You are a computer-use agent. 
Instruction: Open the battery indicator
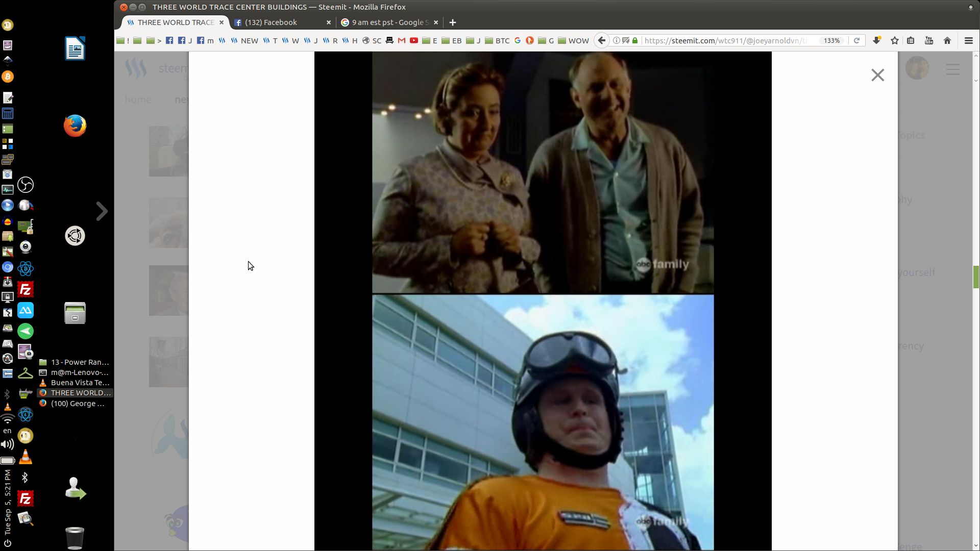coord(7,460)
